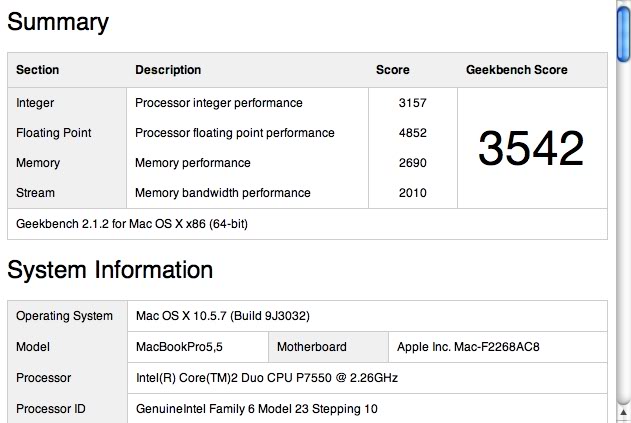Click the Memory performance description text
Image resolution: width=631 pixels, height=423 pixels.
[x=193, y=163]
